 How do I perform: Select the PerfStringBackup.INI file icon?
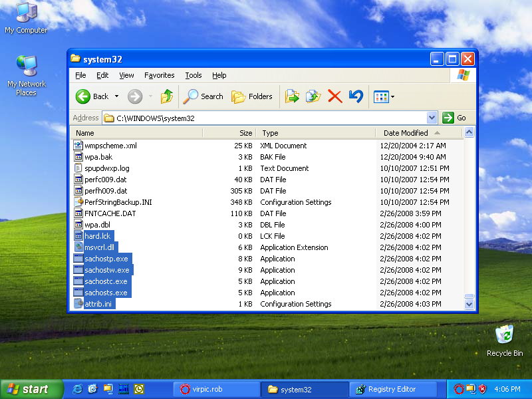click(x=78, y=202)
